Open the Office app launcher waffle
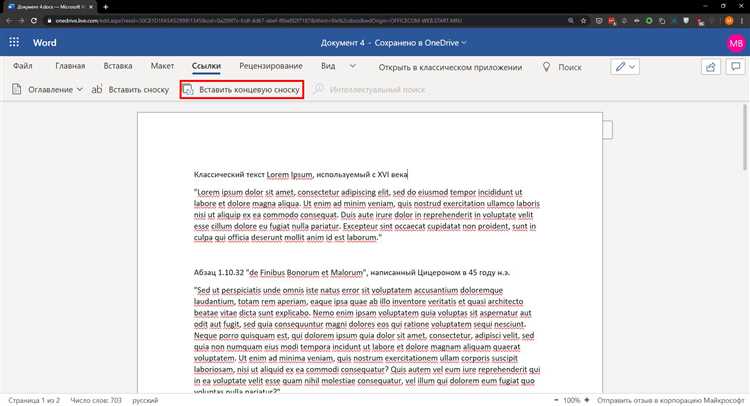 pos(15,41)
